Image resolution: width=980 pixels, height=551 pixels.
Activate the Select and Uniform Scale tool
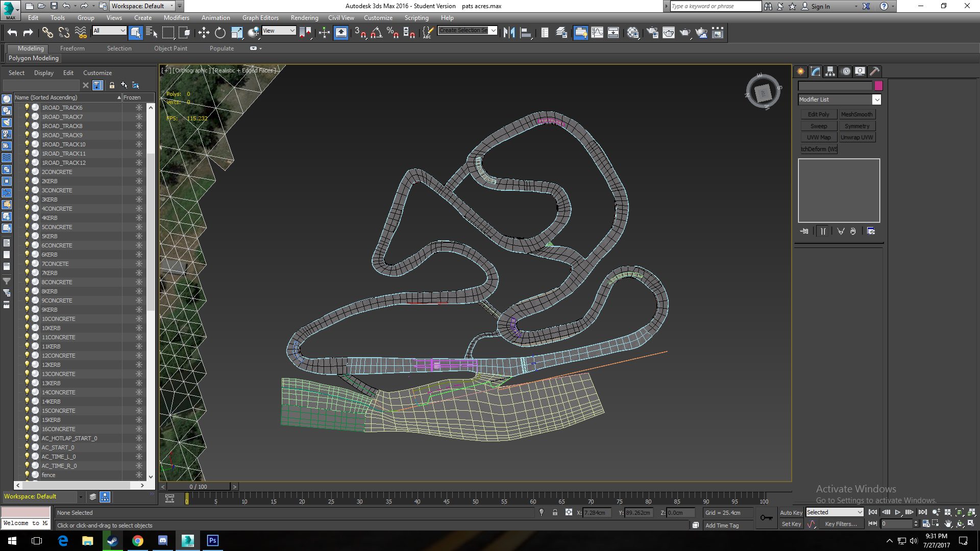tap(237, 33)
